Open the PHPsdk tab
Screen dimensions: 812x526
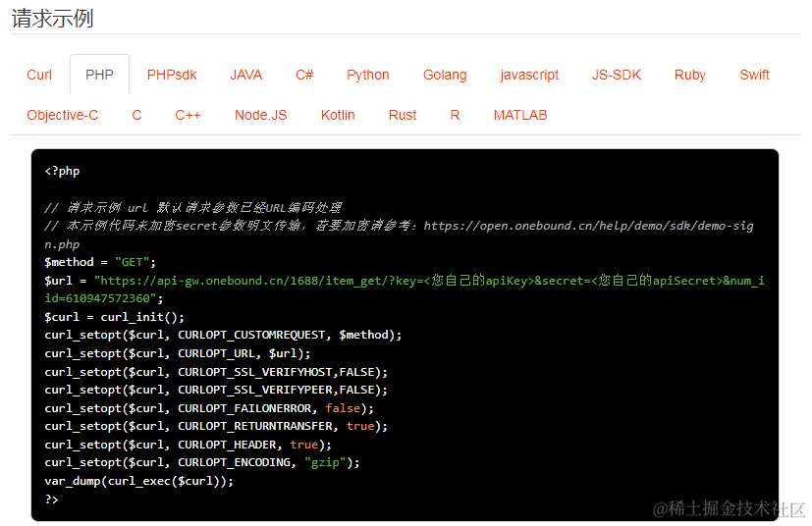pos(172,75)
